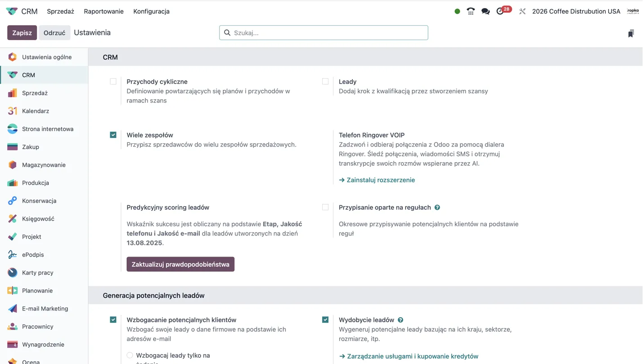Select the Wzbogacaj leady tylko na żądanie radio
The height and width of the screenshot is (364, 643).
pos(130,355)
